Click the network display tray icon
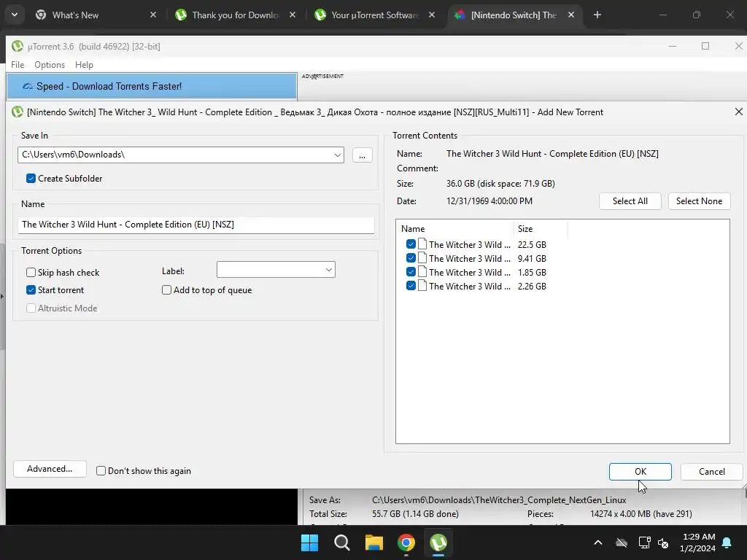Image resolution: width=747 pixels, height=560 pixels. 644,542
